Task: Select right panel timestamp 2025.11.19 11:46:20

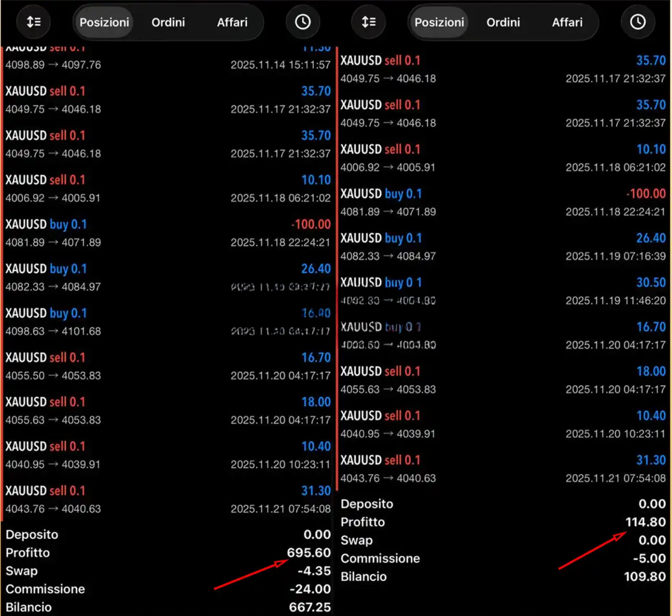Action: pyautogui.click(x=615, y=301)
